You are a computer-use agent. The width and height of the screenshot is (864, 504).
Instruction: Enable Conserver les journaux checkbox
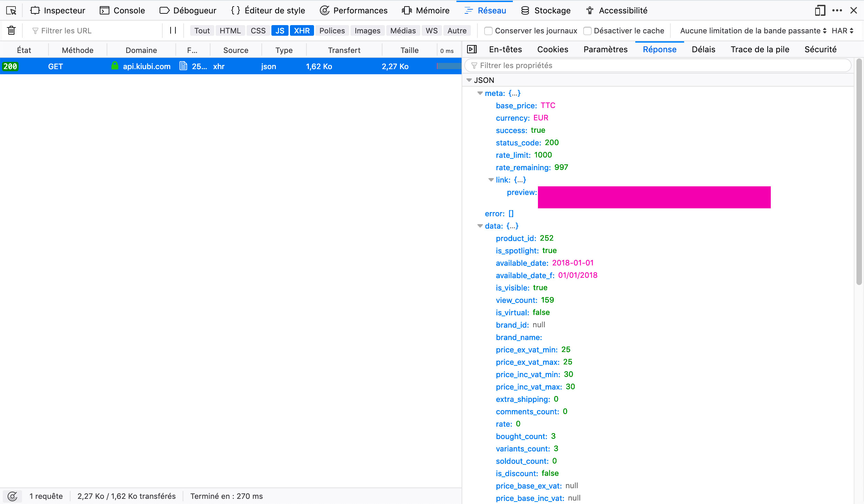(488, 31)
